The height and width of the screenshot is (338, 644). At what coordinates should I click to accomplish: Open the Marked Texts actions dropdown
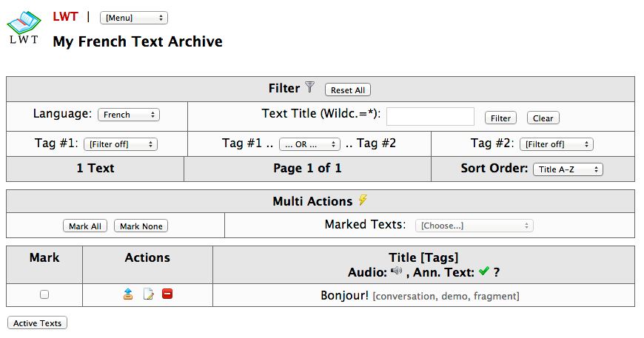[474, 226]
